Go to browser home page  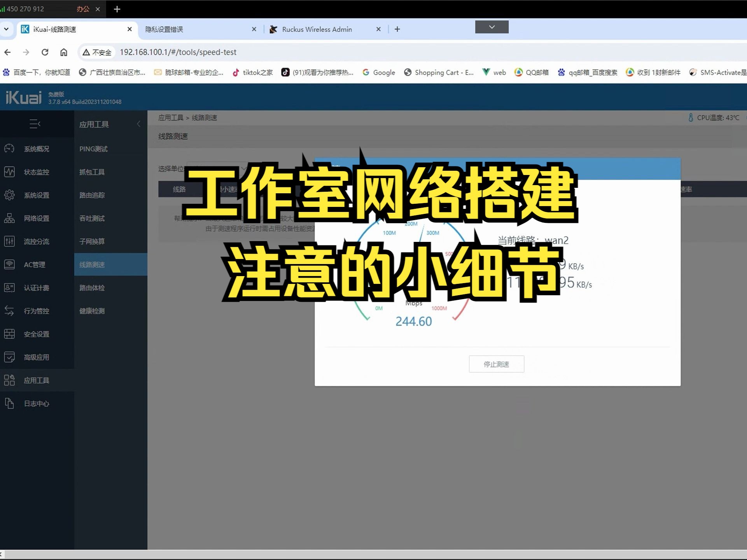pos(64,52)
